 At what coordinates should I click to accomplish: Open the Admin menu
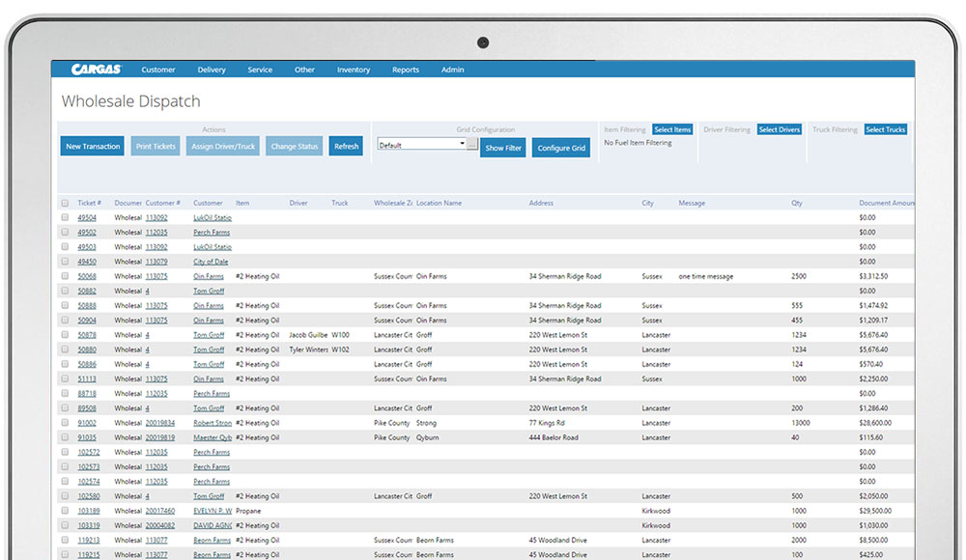coord(452,70)
